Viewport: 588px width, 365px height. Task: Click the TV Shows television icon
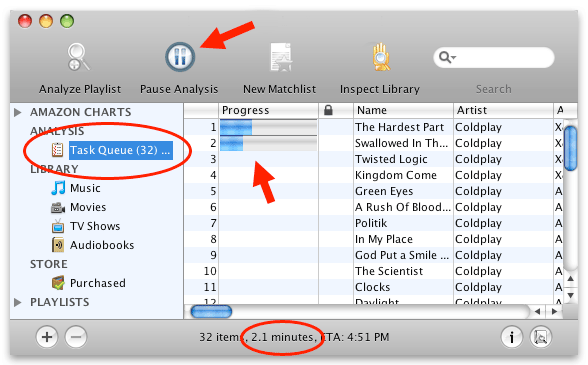point(58,226)
